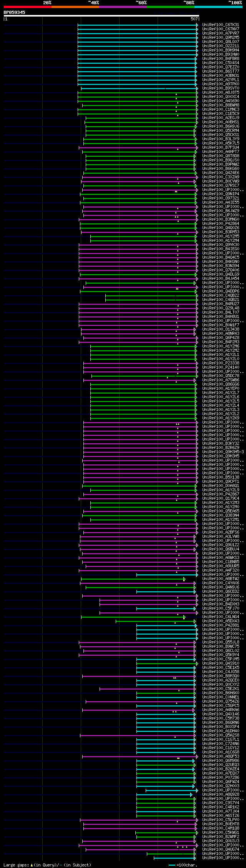Select UniRef100_P24140 label
The image size is (246, 868).
(221, 367)
